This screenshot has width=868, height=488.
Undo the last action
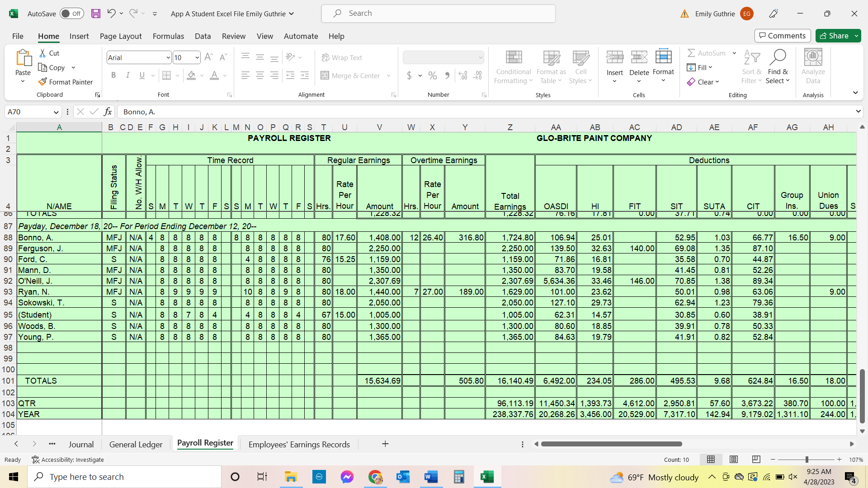tap(111, 14)
